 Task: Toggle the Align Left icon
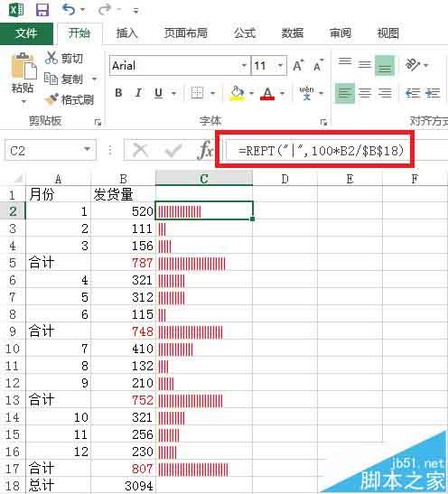[345, 93]
